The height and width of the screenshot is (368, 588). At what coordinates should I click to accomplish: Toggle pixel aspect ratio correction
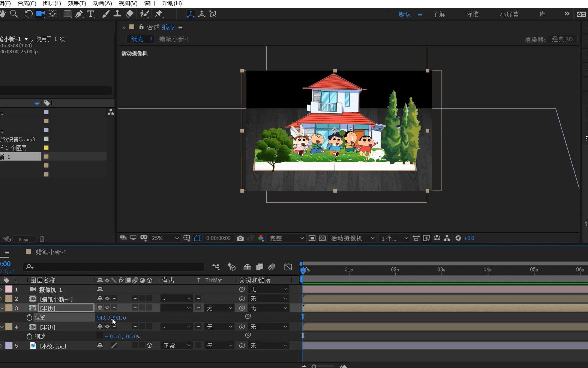tap(416, 238)
